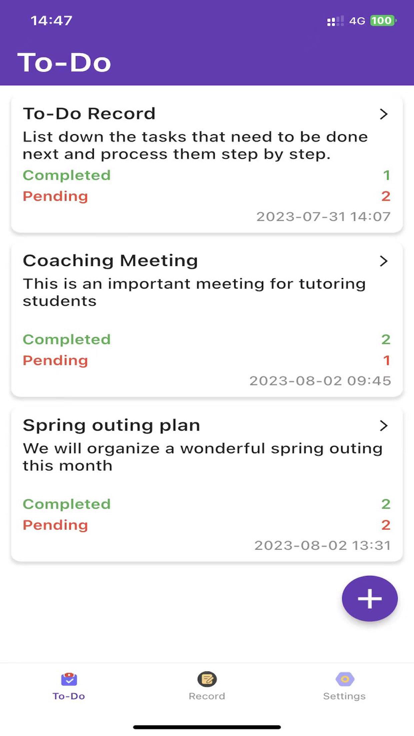Open the Coaching Meeting title

click(110, 261)
